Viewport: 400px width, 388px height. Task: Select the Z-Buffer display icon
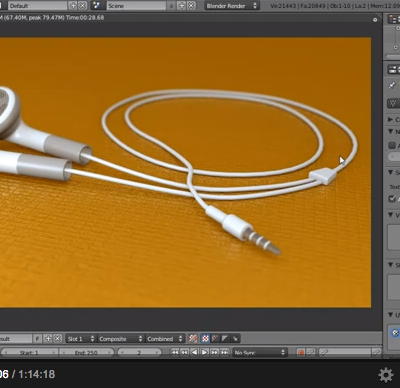[225, 339]
